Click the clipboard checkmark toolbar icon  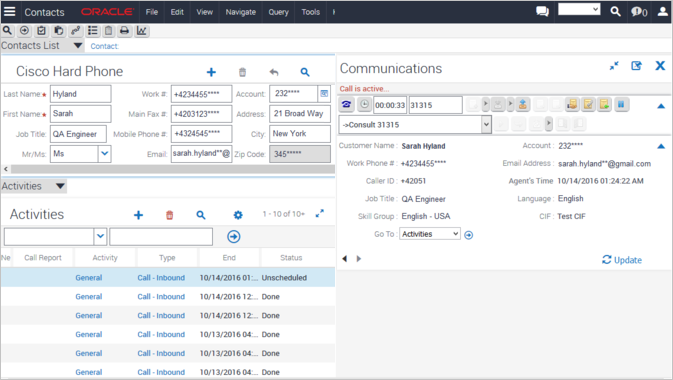41,30
